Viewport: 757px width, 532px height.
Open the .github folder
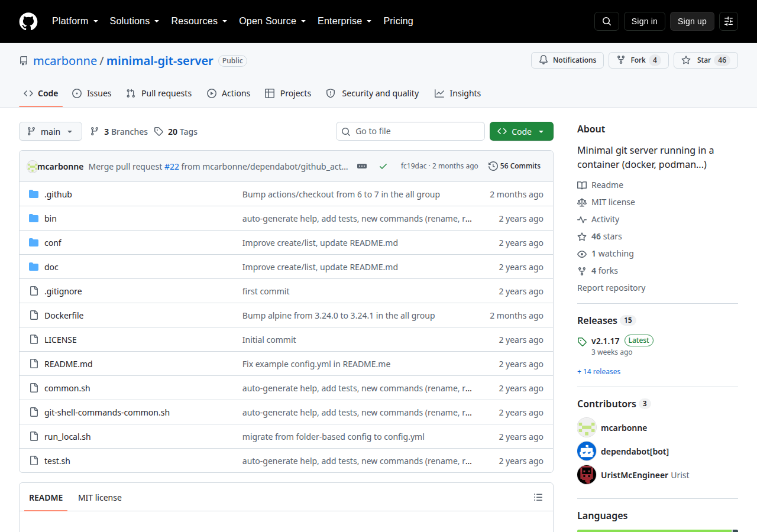58,194
